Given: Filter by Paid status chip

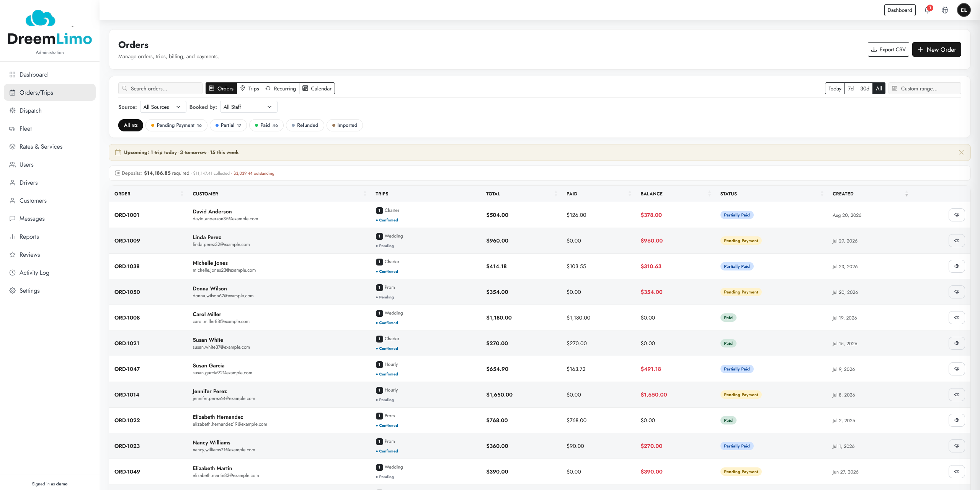Looking at the screenshot, I should pyautogui.click(x=266, y=125).
